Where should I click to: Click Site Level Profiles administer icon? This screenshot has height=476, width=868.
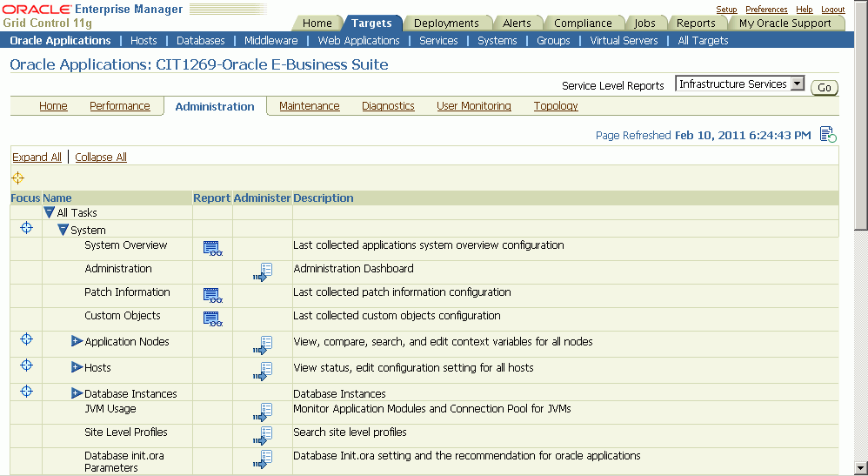tap(263, 436)
